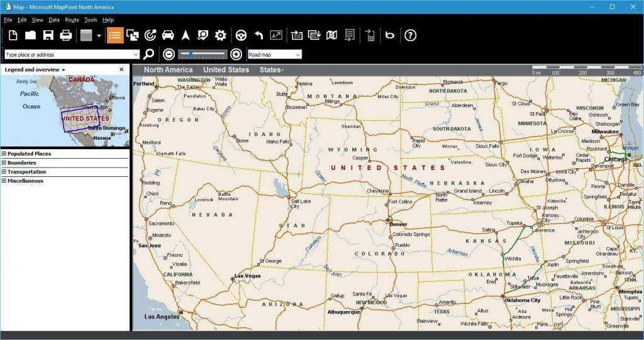Click the Oklahoma City label on map
This screenshot has width=644, height=340.
tap(523, 300)
